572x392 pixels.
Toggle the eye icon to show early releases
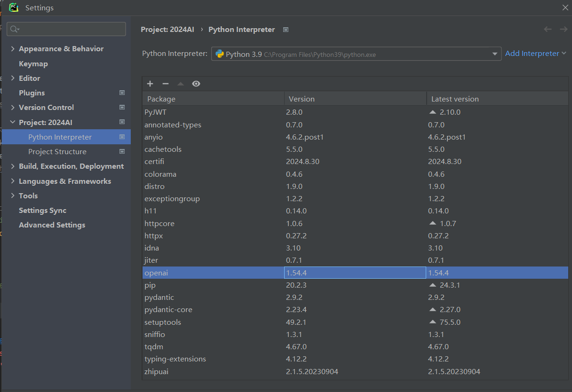[x=196, y=84]
